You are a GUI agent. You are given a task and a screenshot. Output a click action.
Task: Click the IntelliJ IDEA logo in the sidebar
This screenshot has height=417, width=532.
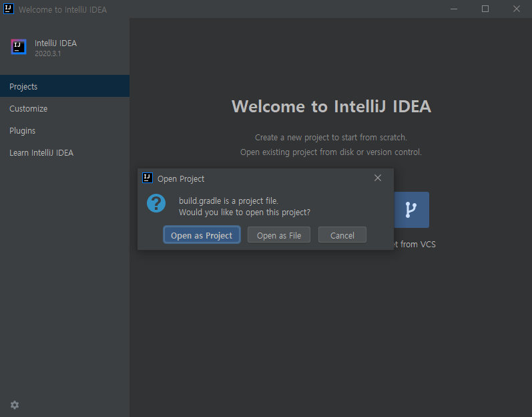[19, 47]
